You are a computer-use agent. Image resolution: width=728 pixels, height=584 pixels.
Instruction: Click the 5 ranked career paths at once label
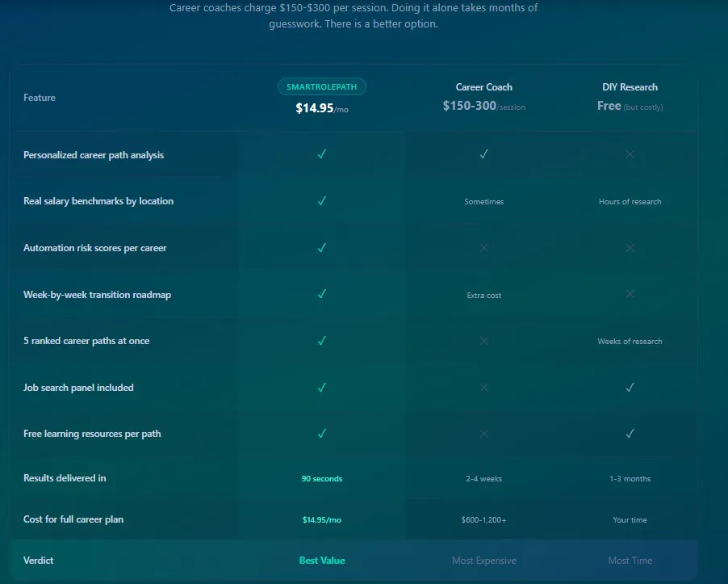click(86, 341)
